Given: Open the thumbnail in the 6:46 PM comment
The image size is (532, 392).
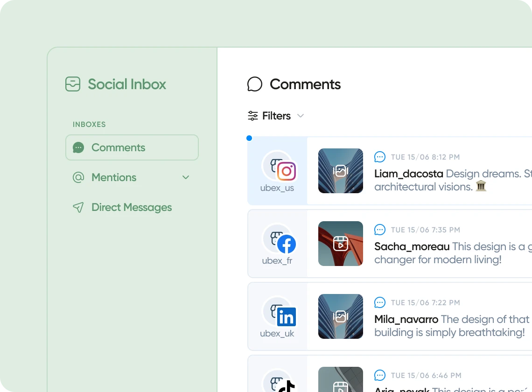Looking at the screenshot, I should pyautogui.click(x=341, y=379).
